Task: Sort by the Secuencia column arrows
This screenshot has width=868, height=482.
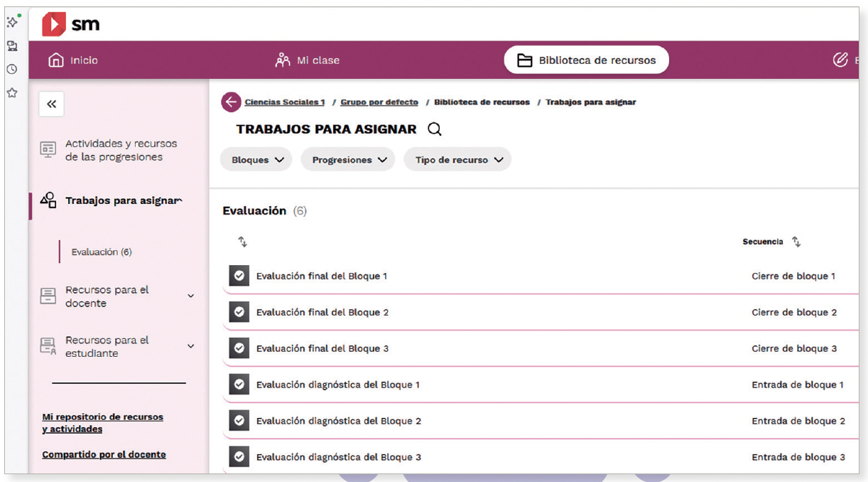Action: click(796, 242)
